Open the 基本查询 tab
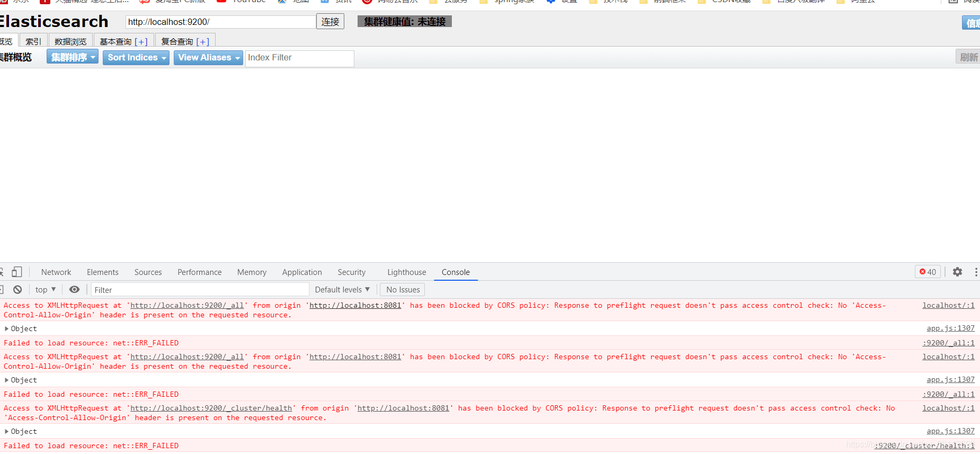Screen dimensions: 980x454 coord(115,41)
